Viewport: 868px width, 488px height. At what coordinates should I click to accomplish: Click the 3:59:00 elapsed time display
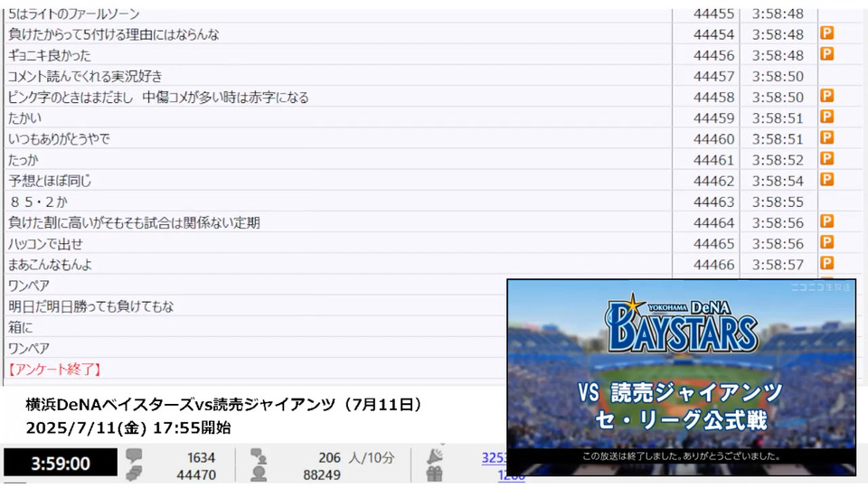(x=61, y=463)
